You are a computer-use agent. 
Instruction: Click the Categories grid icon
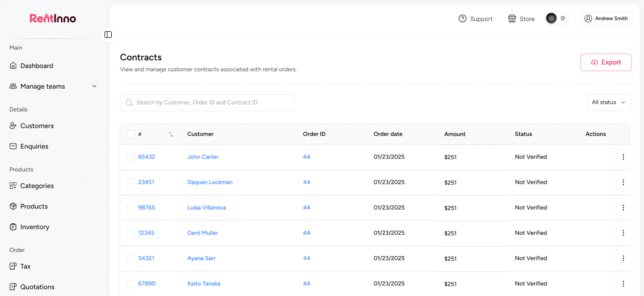[13, 185]
